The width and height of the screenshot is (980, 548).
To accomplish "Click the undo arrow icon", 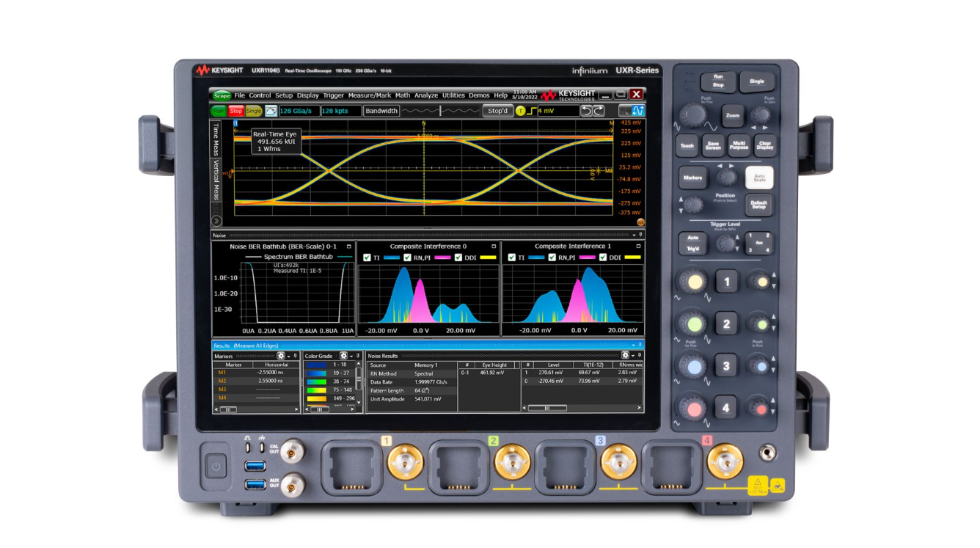I will click(586, 111).
